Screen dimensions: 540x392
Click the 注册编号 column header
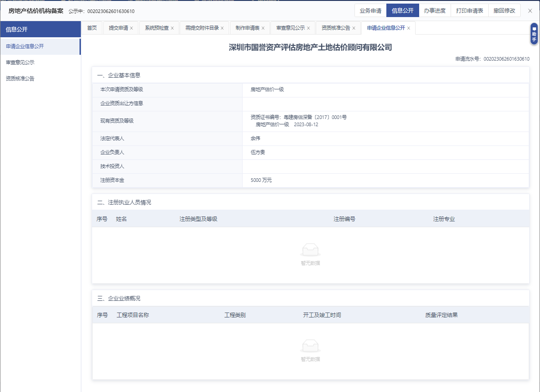click(x=344, y=219)
